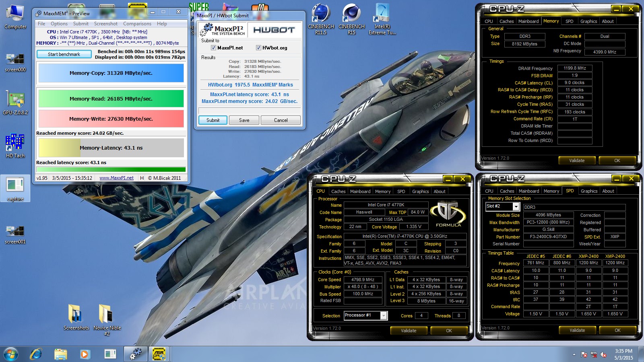
Task: Select the Intel(R) Extreme Tuning shortcut
Action: (382, 19)
